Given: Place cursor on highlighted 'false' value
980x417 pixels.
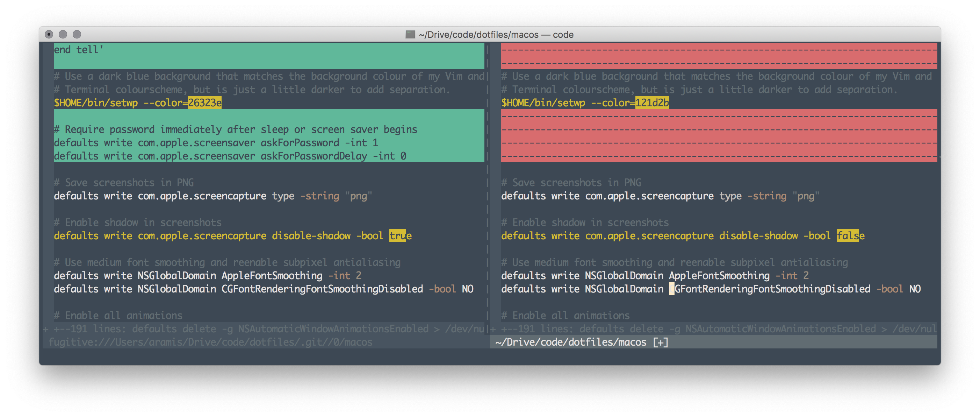Looking at the screenshot, I should pos(848,236).
